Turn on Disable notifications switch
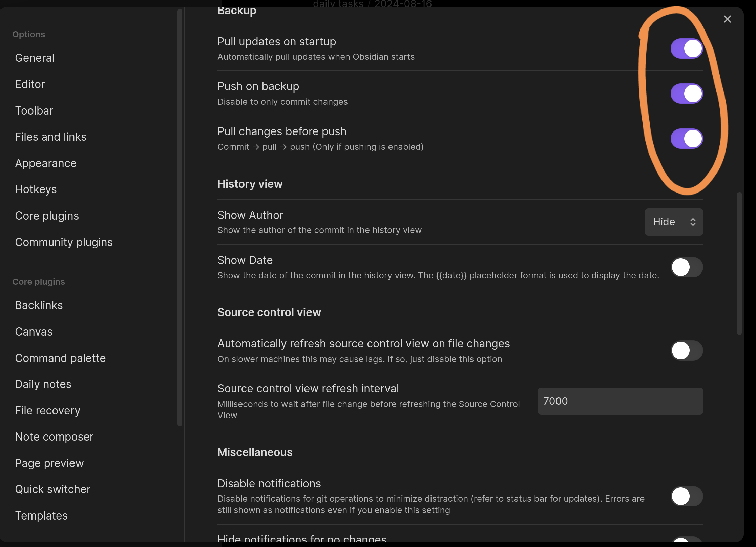 (x=686, y=496)
